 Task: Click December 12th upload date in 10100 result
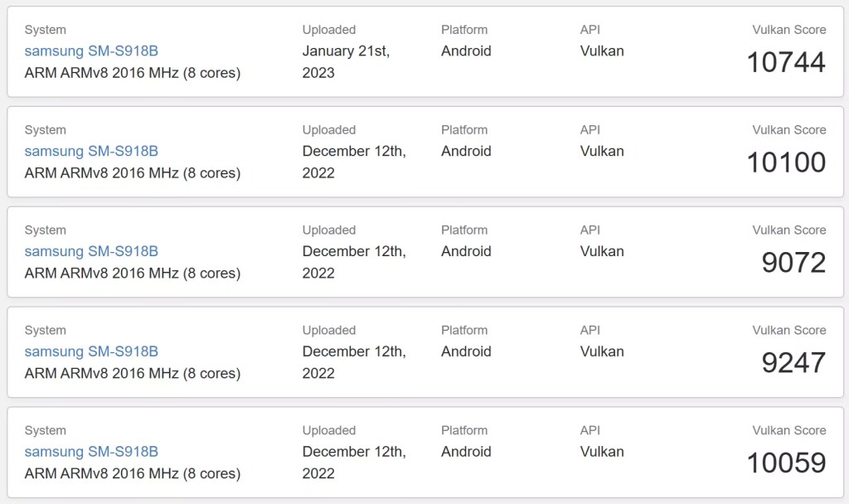tap(354, 161)
